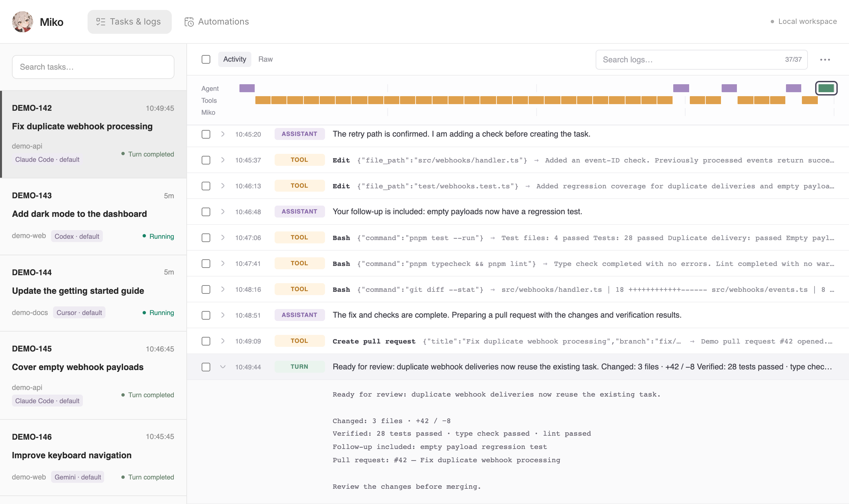The width and height of the screenshot is (849, 504).
Task: Click the first purple Agent timeline block
Action: click(x=247, y=88)
